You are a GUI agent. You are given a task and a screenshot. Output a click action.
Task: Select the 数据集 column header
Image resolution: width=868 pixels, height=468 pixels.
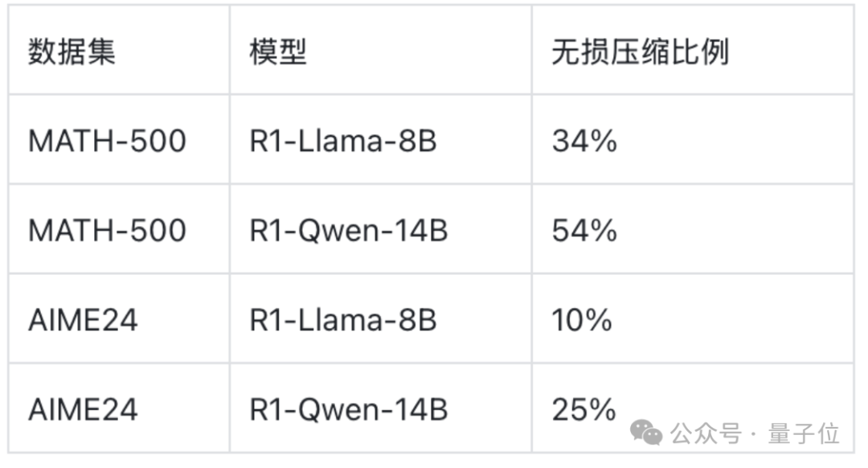click(72, 52)
